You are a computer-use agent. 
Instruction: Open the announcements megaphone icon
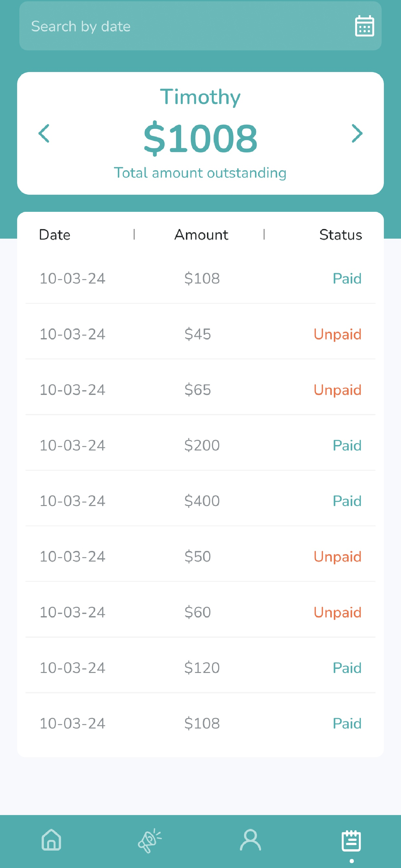coord(150,840)
